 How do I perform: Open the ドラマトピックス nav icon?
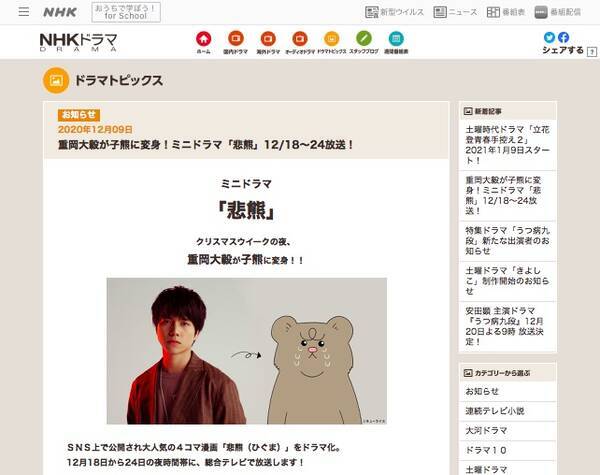point(332,42)
